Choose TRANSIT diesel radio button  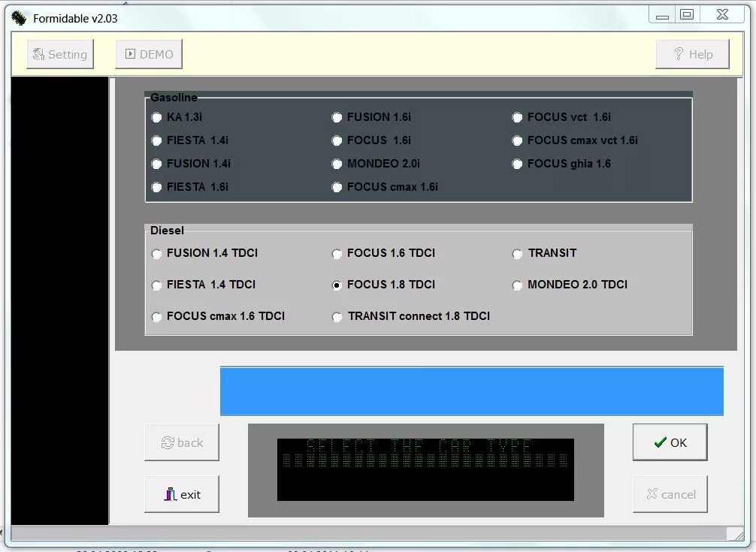click(x=517, y=253)
